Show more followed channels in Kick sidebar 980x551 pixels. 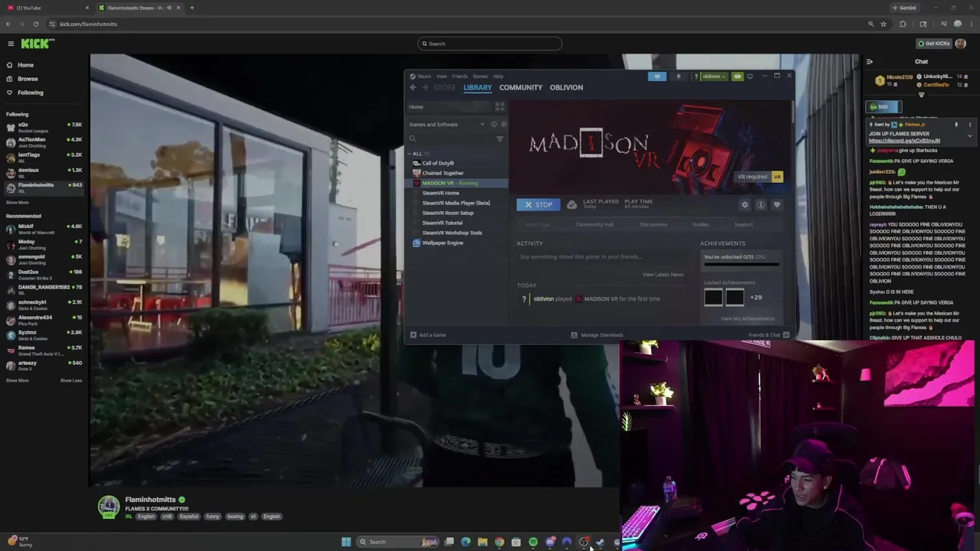pyautogui.click(x=17, y=203)
